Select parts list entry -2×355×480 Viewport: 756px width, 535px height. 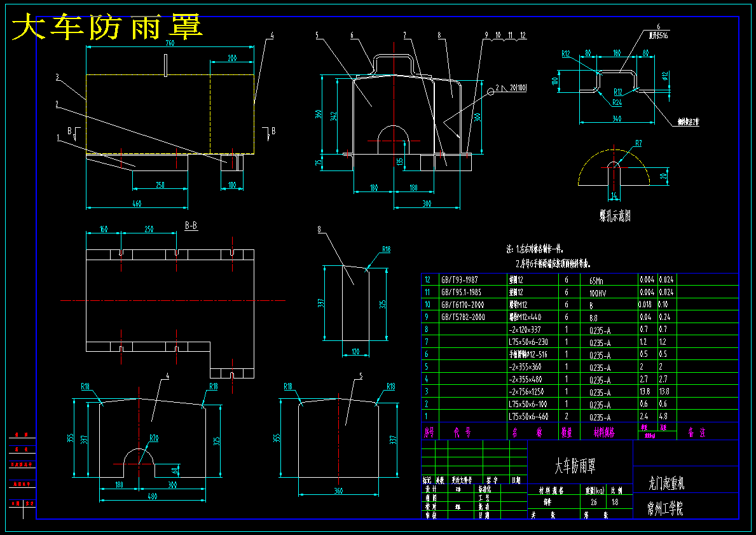coord(525,380)
